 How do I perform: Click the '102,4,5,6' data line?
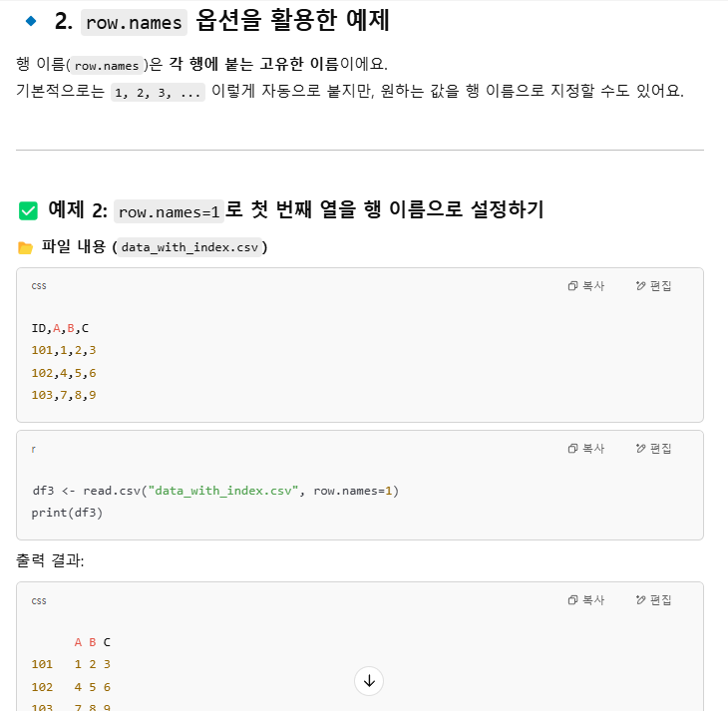pyautogui.click(x=64, y=373)
